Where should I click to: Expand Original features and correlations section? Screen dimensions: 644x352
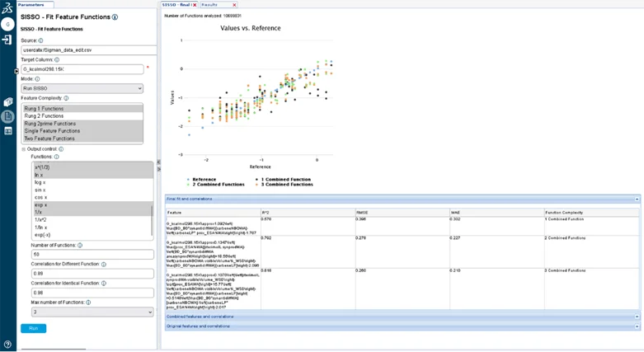click(x=402, y=326)
